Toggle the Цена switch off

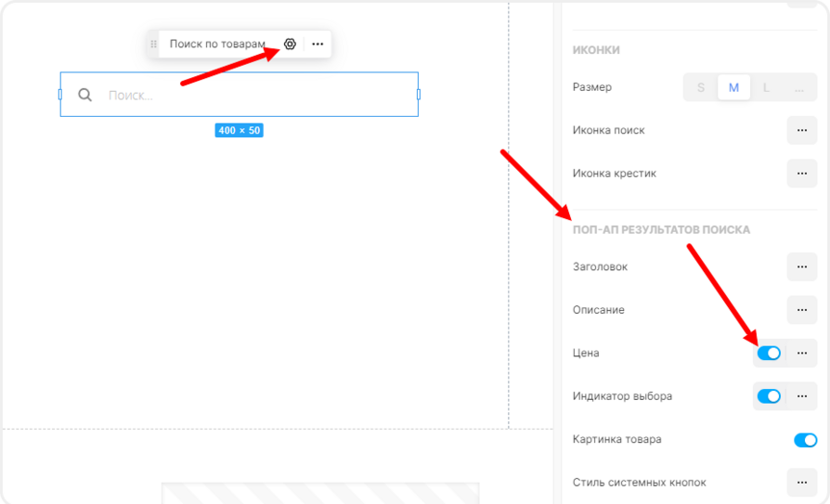[769, 353]
